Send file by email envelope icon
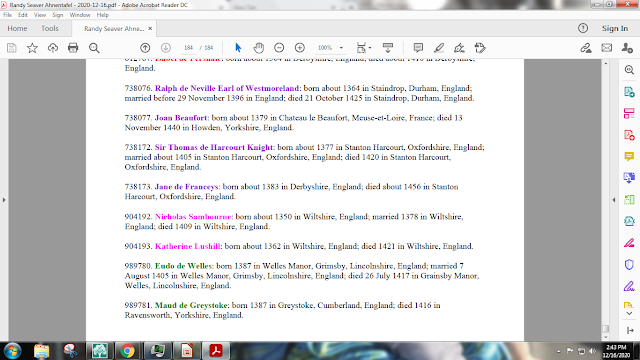640x360 pixels. (607, 48)
